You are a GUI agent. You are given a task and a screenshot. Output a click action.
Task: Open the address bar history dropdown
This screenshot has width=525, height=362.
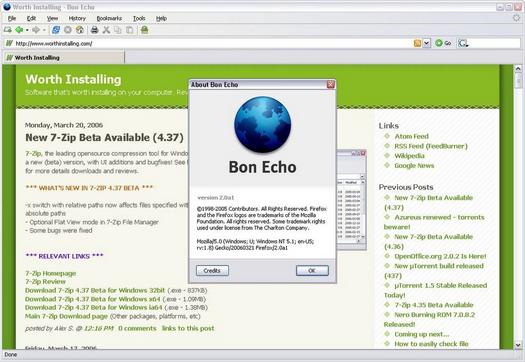point(426,43)
